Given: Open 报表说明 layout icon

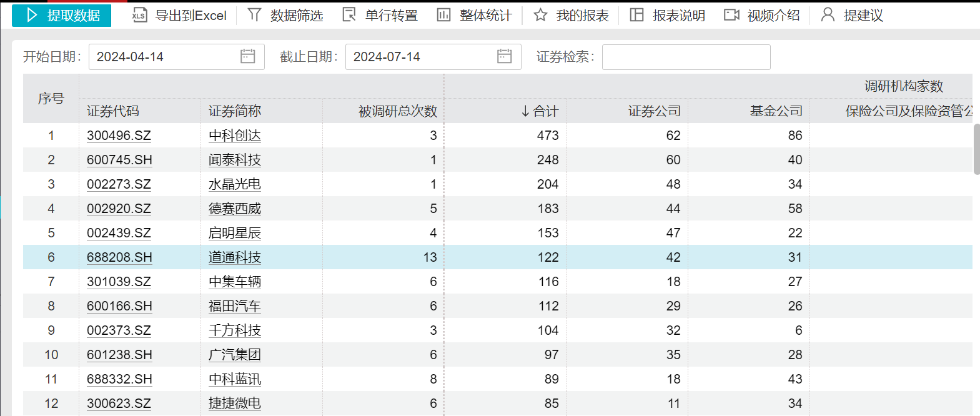Looking at the screenshot, I should click(636, 15).
